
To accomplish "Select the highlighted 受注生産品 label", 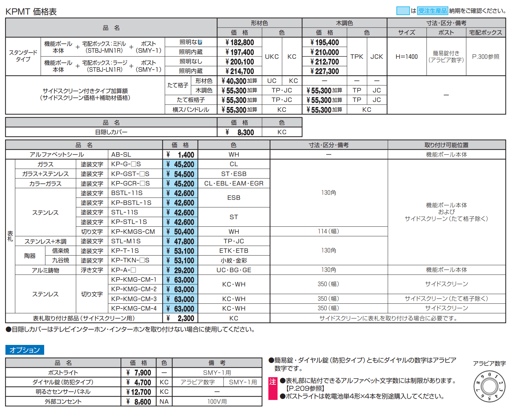I will pyautogui.click(x=432, y=11).
